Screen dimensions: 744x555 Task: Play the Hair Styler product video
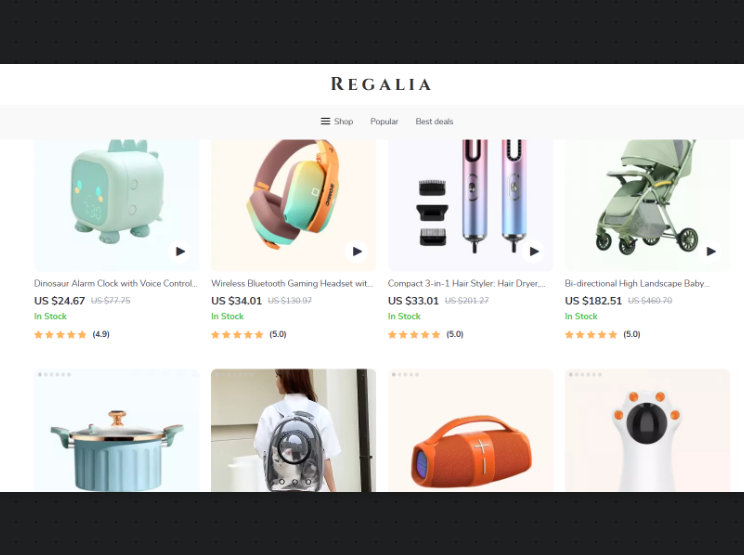point(533,251)
